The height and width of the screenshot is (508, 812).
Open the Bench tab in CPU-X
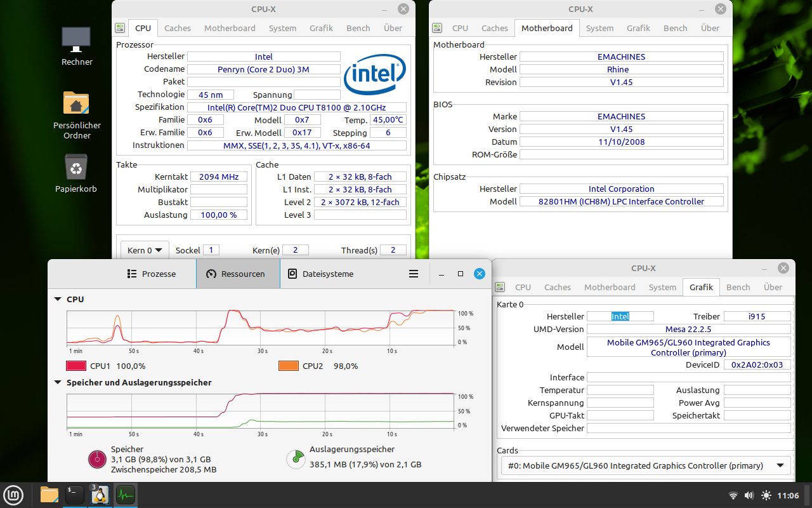click(358, 27)
